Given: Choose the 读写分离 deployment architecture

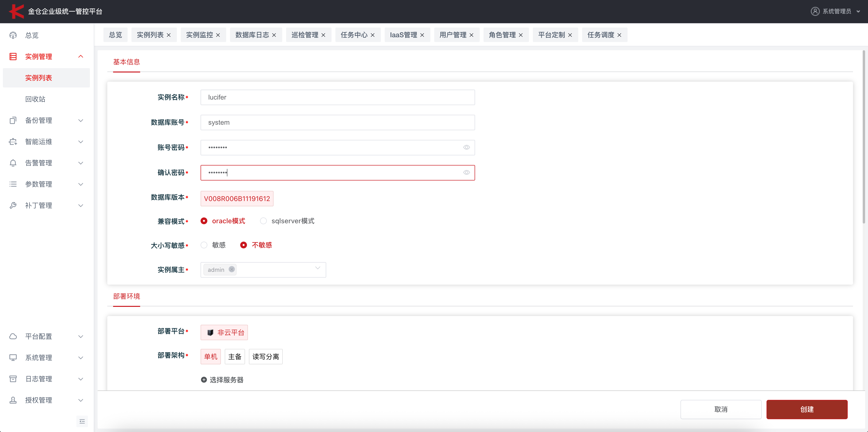Looking at the screenshot, I should (x=266, y=357).
